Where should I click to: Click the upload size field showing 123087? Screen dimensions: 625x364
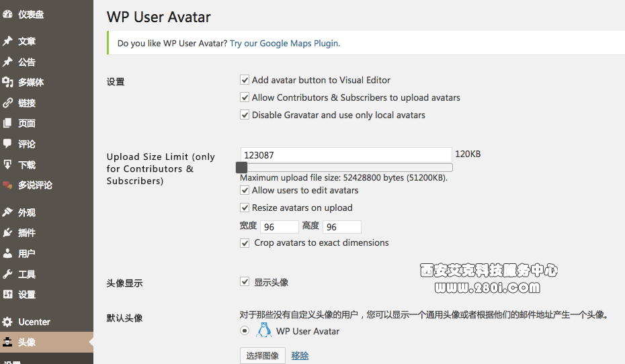(x=346, y=155)
